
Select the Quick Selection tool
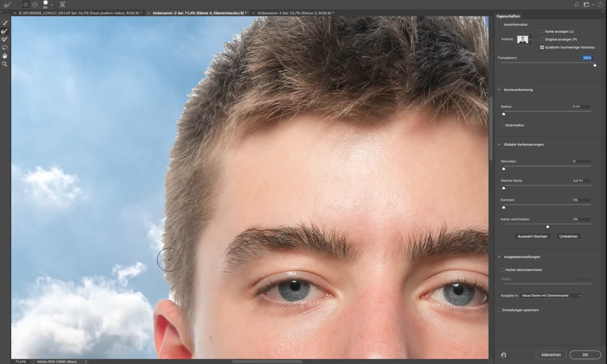click(5, 22)
